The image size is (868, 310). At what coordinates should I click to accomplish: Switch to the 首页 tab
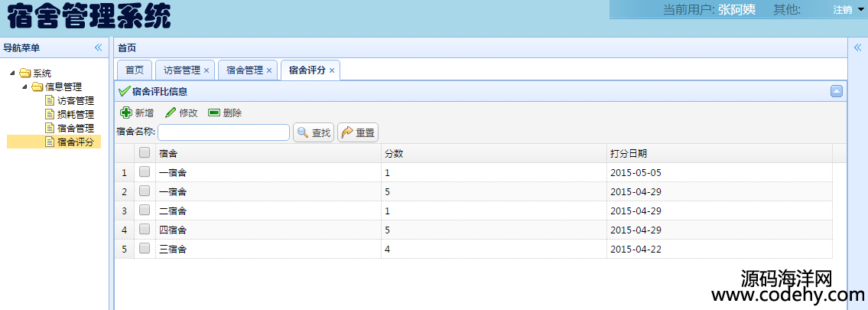[135, 70]
